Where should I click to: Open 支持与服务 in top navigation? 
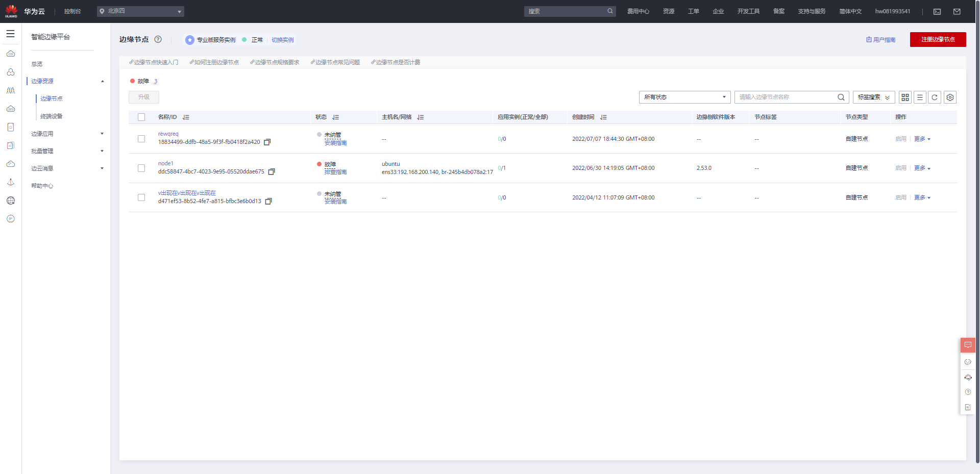point(812,11)
